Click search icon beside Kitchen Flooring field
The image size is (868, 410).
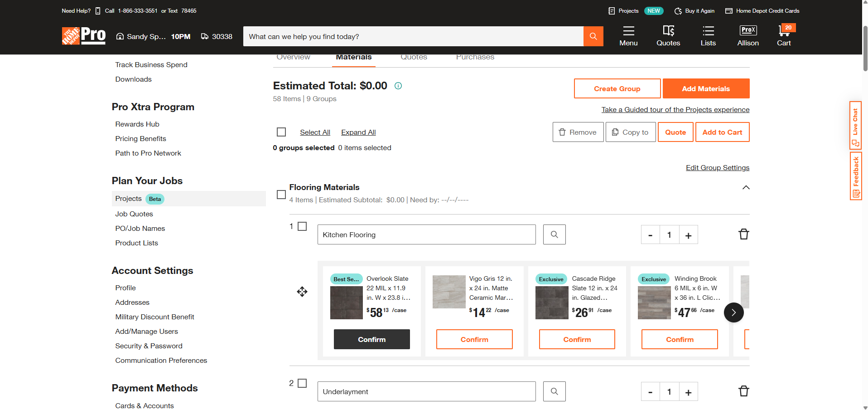tap(554, 234)
